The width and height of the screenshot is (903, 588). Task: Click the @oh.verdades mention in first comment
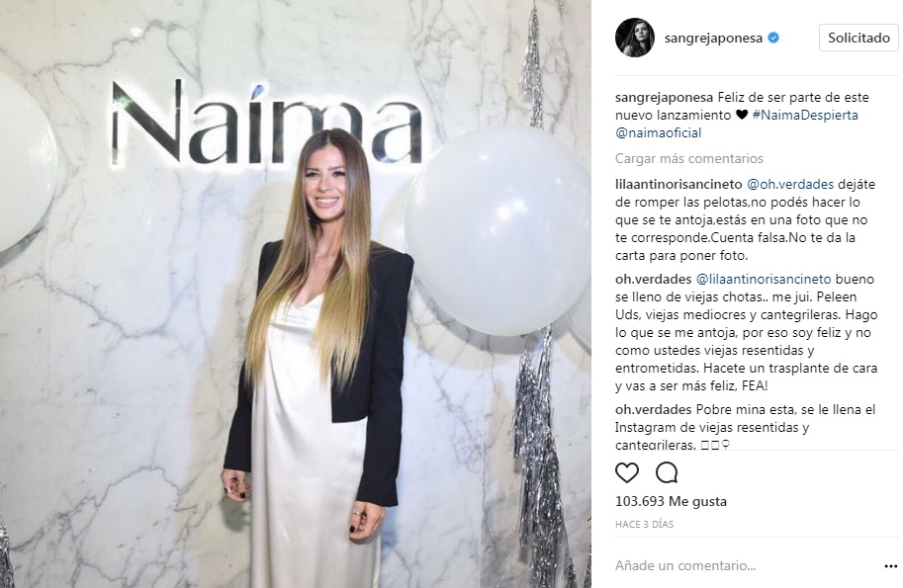tap(790, 184)
